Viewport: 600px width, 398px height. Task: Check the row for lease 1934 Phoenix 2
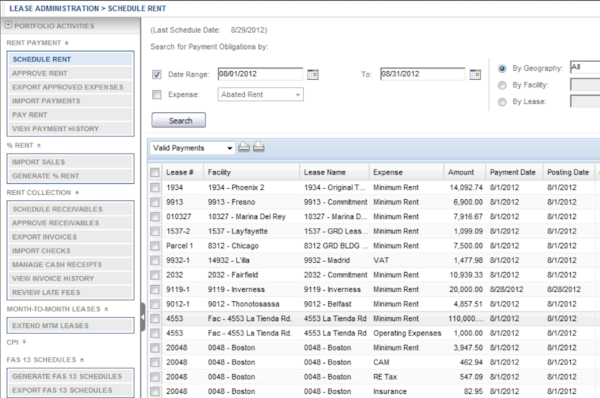[x=155, y=188]
